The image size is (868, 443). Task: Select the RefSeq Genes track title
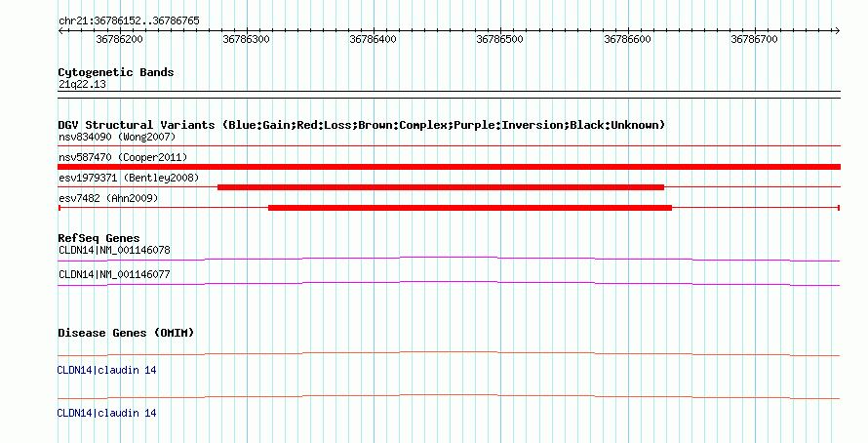99,239
